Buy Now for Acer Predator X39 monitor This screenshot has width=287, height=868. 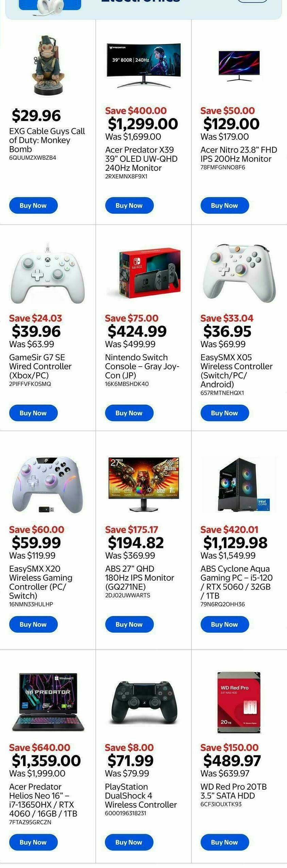click(x=129, y=205)
